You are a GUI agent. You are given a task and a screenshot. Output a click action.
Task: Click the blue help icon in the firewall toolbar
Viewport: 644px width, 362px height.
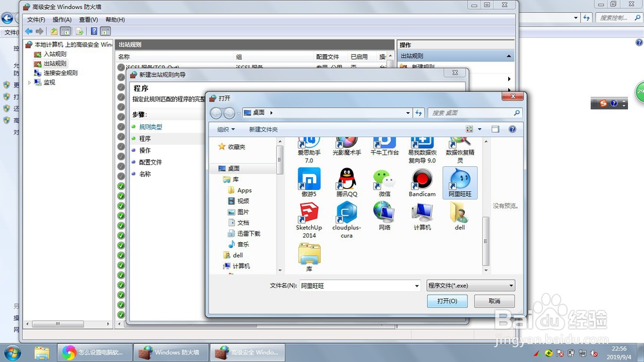coord(94,31)
